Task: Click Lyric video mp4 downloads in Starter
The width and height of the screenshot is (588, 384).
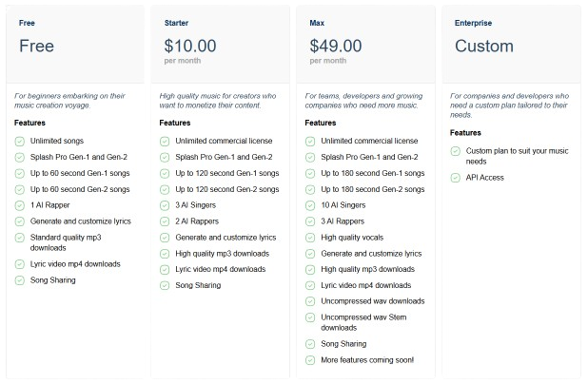Action: click(221, 269)
